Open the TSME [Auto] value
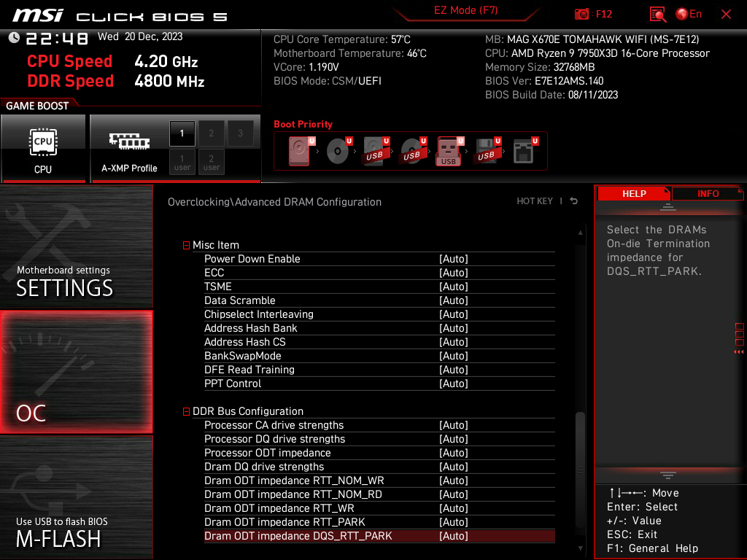This screenshot has height=560, width=747. pos(454,287)
